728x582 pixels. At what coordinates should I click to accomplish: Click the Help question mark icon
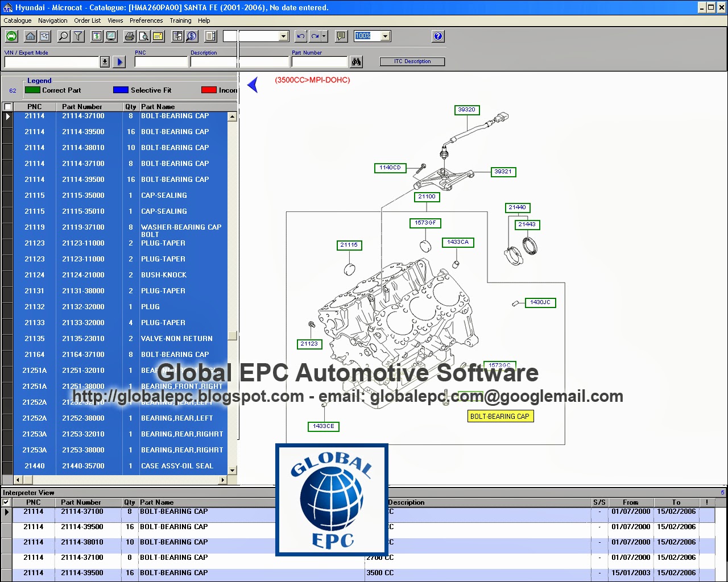[x=437, y=36]
